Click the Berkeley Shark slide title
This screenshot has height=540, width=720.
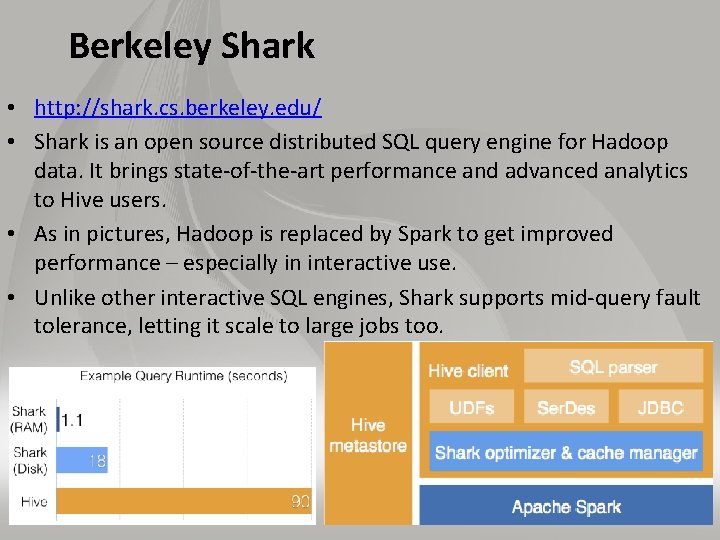[192, 46]
